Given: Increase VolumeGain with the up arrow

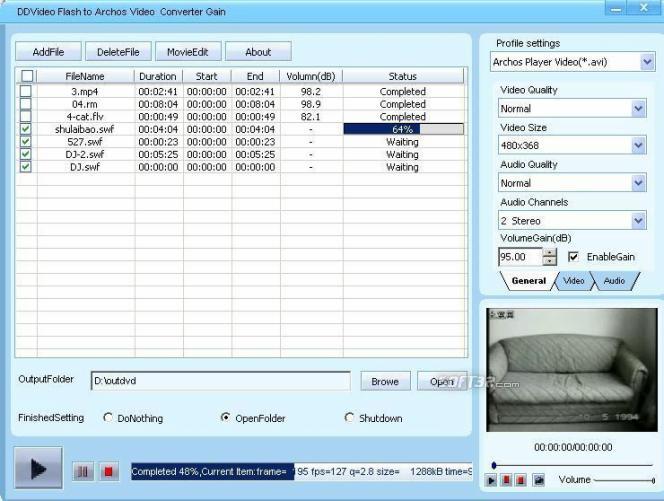Looking at the screenshot, I should point(550,252).
